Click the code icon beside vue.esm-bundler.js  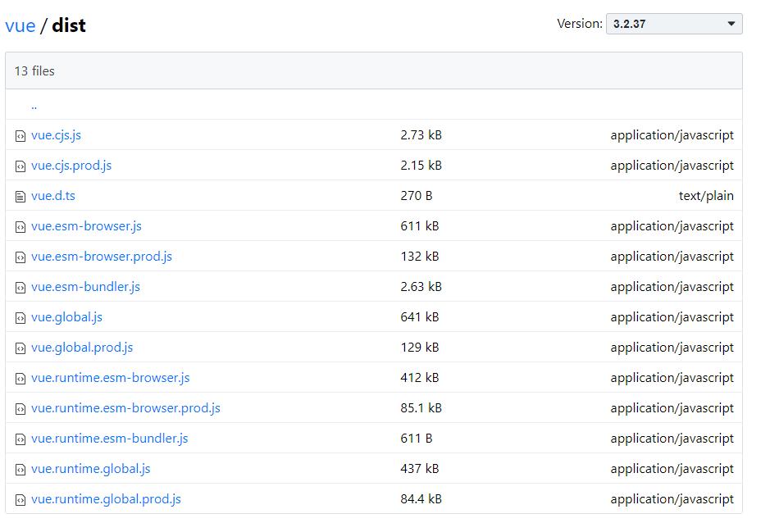point(21,288)
